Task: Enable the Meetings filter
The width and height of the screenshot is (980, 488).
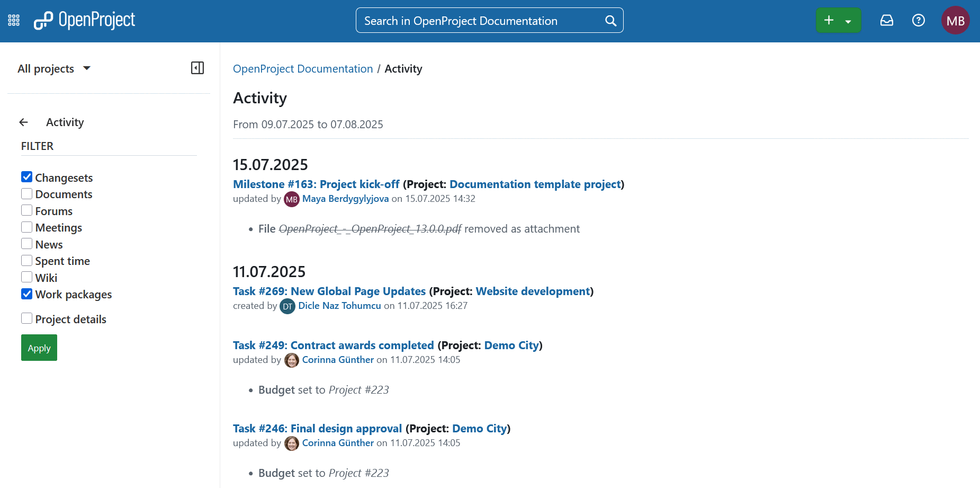Action: click(26, 227)
